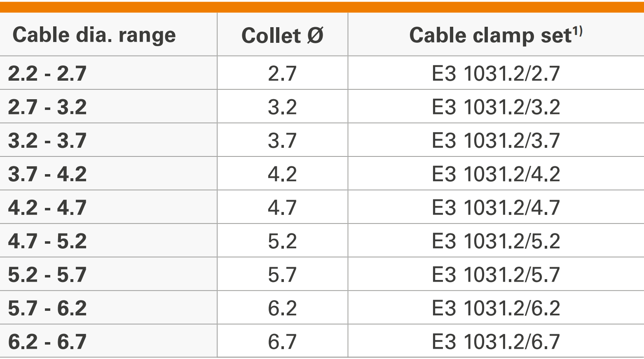Select the E3 1031.2/3.7 clamp set cell
644x359 pixels.
[496, 140]
